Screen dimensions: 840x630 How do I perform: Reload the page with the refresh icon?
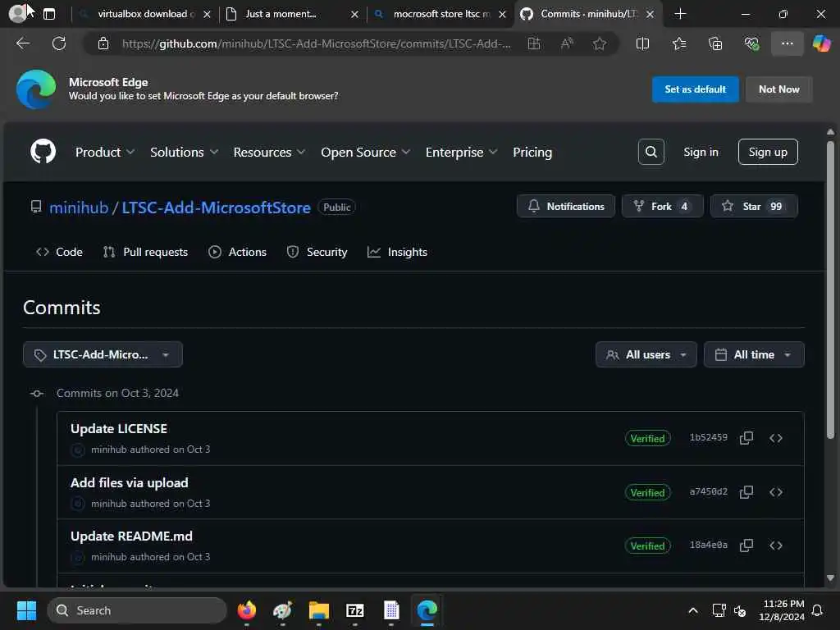click(x=59, y=43)
